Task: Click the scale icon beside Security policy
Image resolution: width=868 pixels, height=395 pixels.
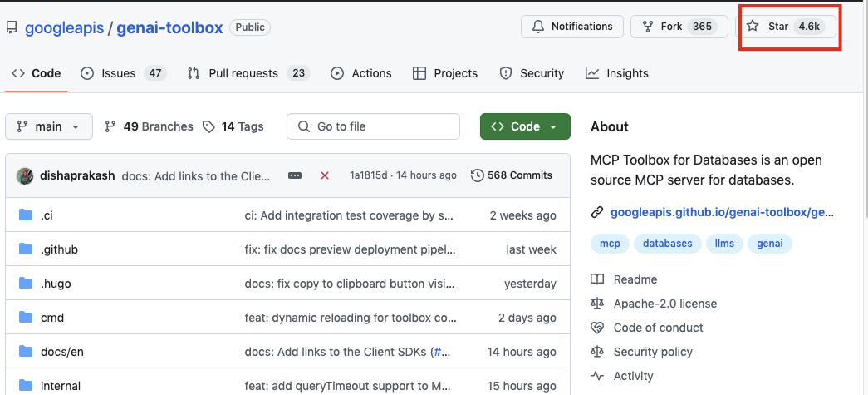Action: tap(596, 352)
